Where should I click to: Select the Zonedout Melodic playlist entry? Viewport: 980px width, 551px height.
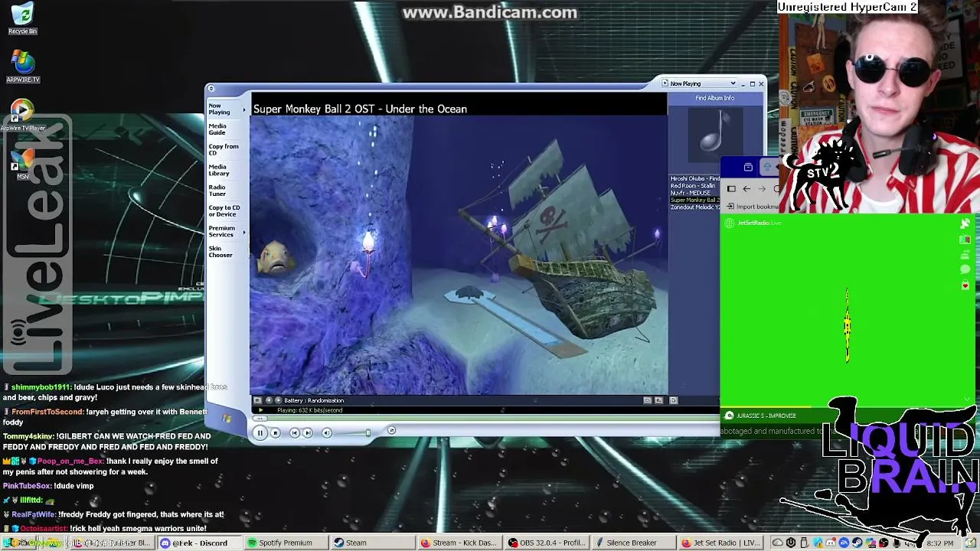point(694,207)
